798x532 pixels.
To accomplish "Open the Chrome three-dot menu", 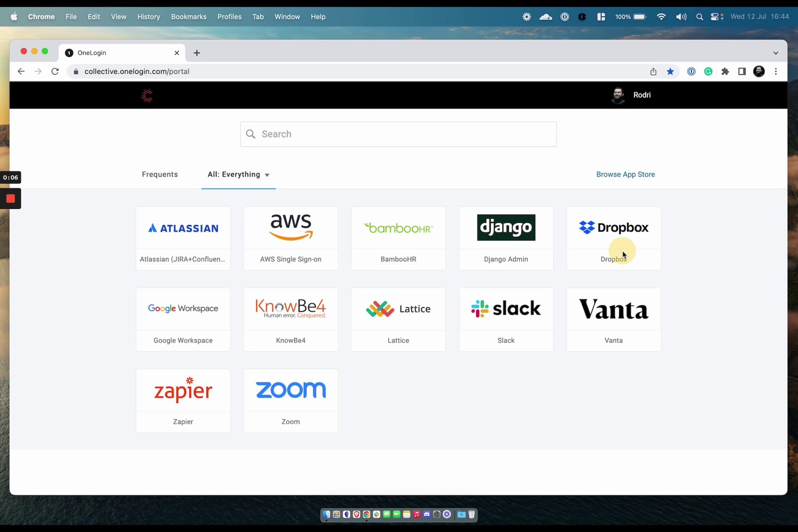I will coord(776,71).
